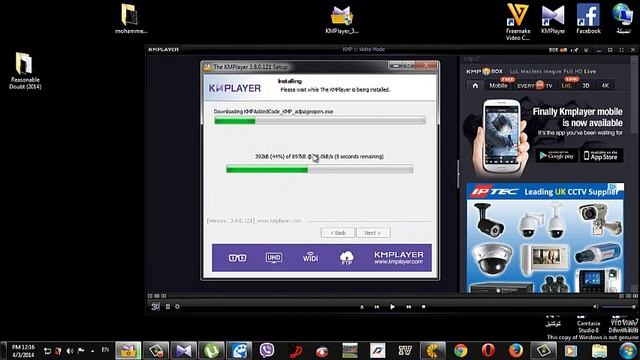Switch to the 3D tab in KMP BOX

[586, 86]
